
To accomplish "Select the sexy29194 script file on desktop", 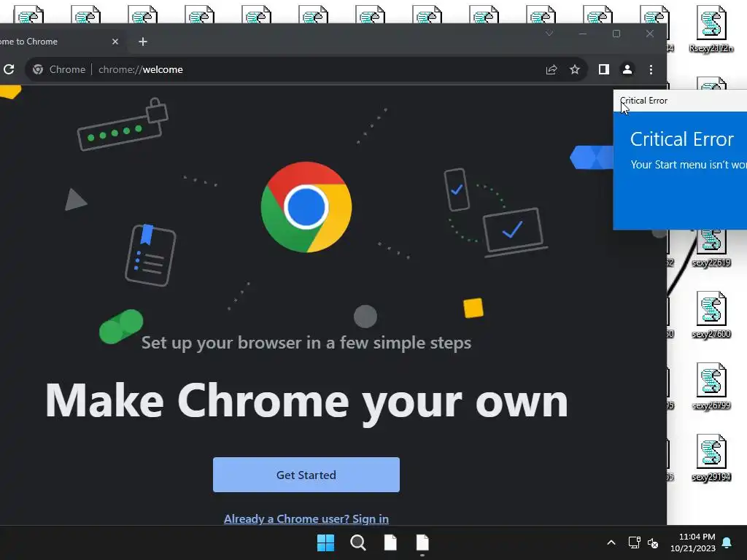I will tap(711, 458).
